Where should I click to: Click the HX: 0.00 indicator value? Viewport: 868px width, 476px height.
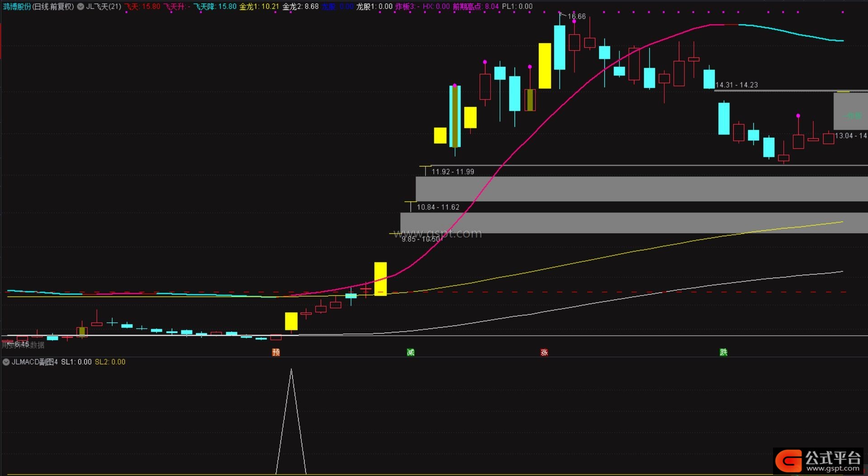click(436, 7)
